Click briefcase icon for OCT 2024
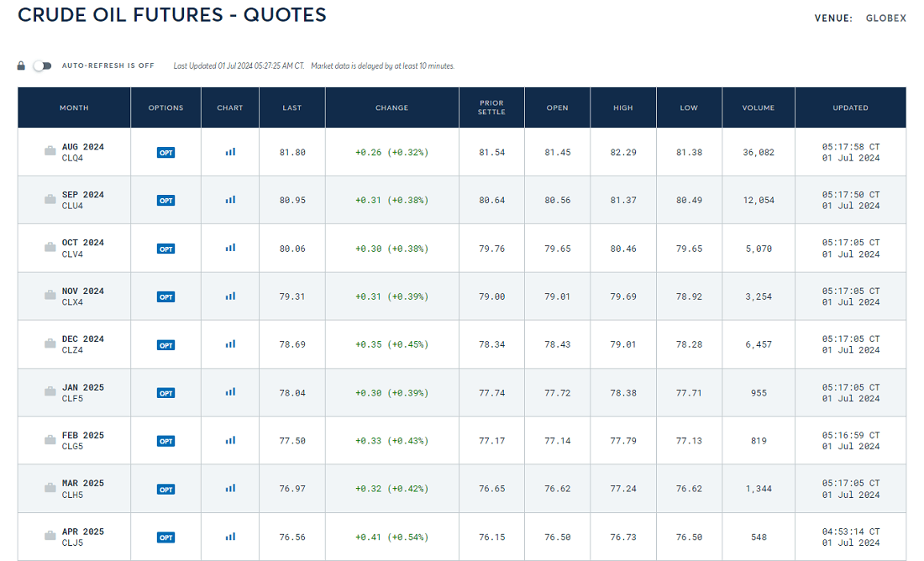 (x=50, y=247)
